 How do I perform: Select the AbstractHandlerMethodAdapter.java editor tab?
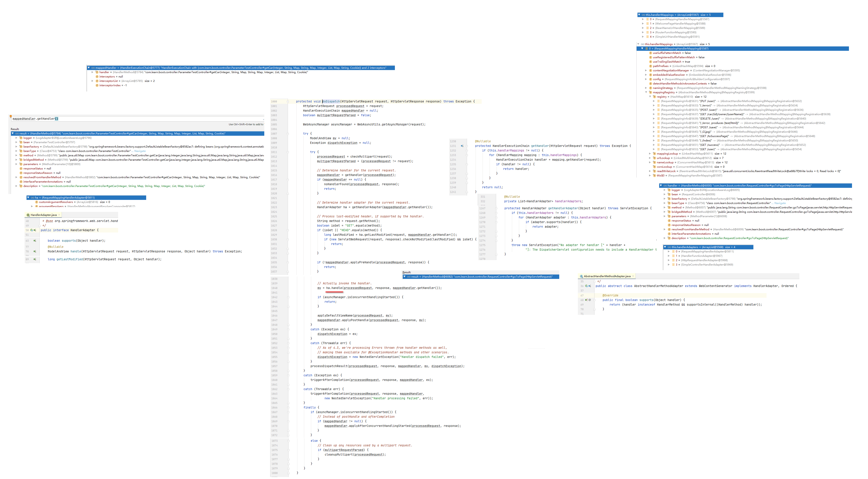[607, 276]
